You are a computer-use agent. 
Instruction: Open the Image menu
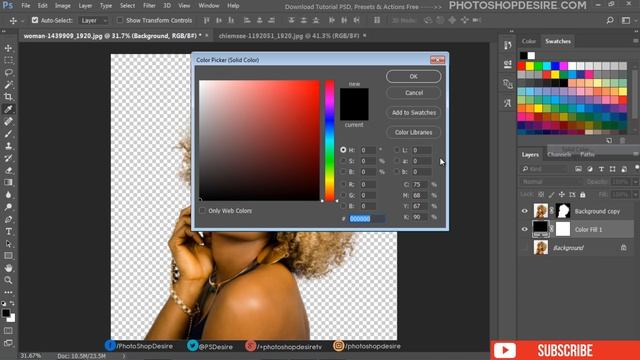pos(62,6)
